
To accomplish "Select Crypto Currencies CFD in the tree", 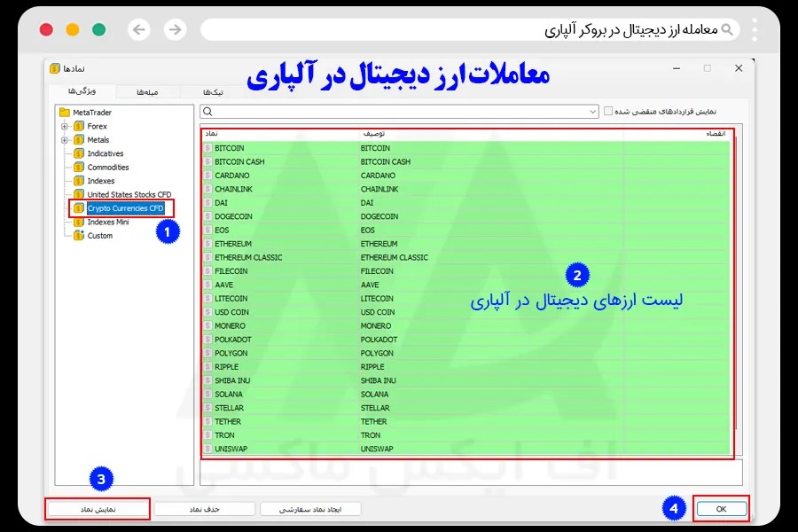I will coord(125,208).
